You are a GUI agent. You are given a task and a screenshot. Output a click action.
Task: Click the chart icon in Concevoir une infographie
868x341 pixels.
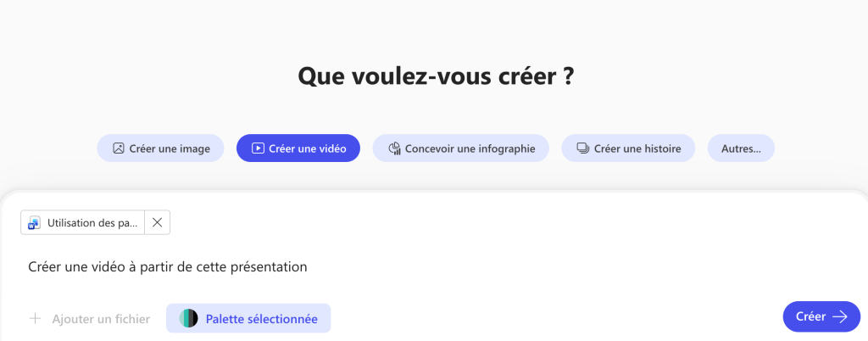pyautogui.click(x=394, y=148)
